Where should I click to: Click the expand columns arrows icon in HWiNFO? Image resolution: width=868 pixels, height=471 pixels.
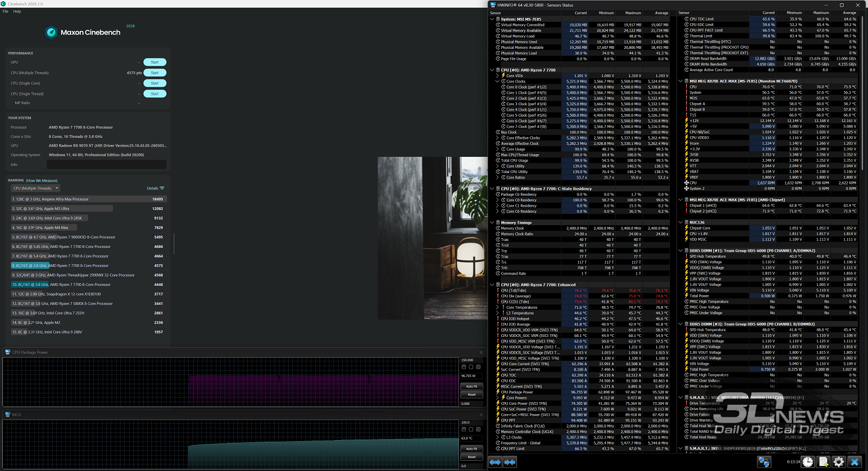pyautogui.click(x=495, y=462)
